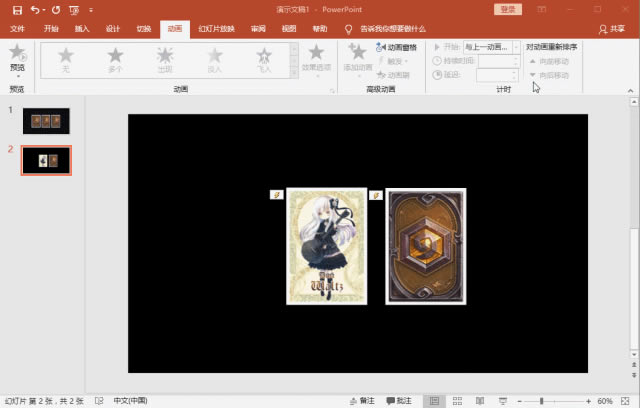Open the Insert (插入) ribbon tab
640x408 pixels.
82,29
